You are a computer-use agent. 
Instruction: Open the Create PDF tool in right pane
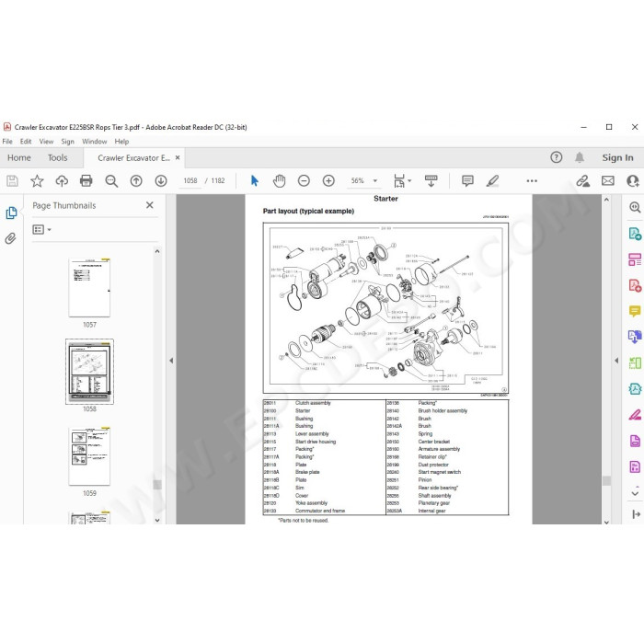pos(635,285)
